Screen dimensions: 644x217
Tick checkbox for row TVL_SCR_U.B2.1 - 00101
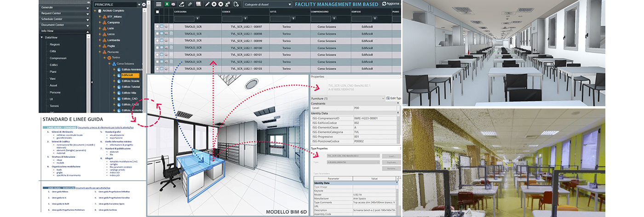[x=157, y=54]
